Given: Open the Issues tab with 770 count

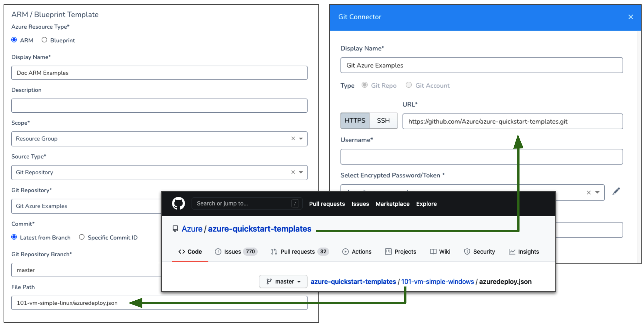Looking at the screenshot, I should click(x=236, y=252).
